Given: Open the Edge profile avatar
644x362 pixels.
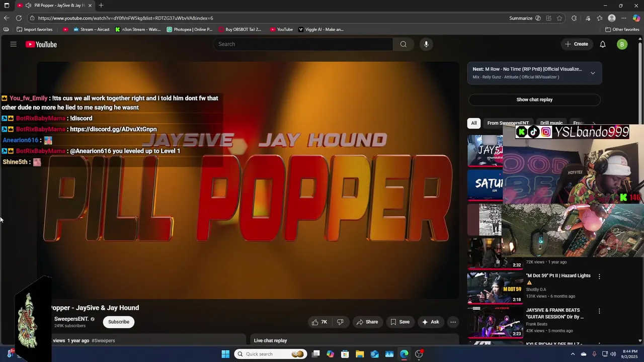Looking at the screenshot, I should pos(612,18).
